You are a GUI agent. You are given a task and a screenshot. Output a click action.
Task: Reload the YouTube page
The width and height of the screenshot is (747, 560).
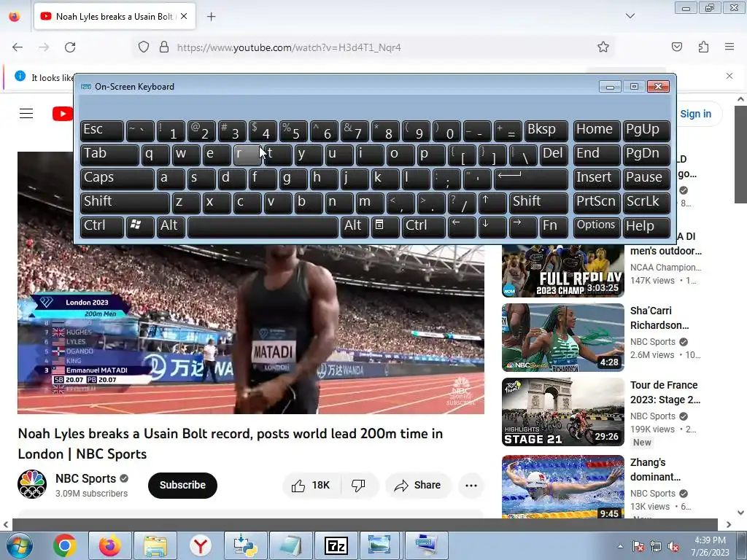70,47
